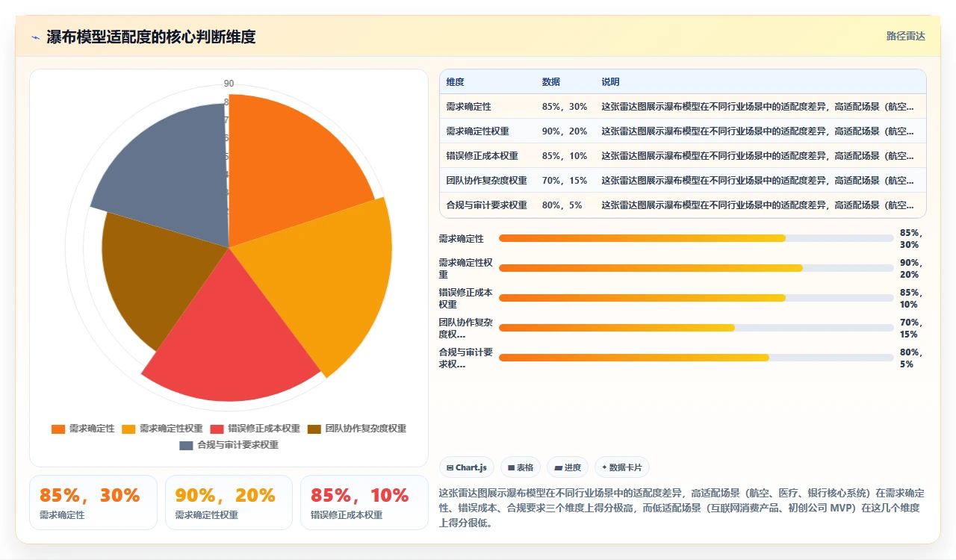Open the 85%, 10% 错误修正成本权重 data card
Screen dimensions: 956x560
(x=364, y=503)
